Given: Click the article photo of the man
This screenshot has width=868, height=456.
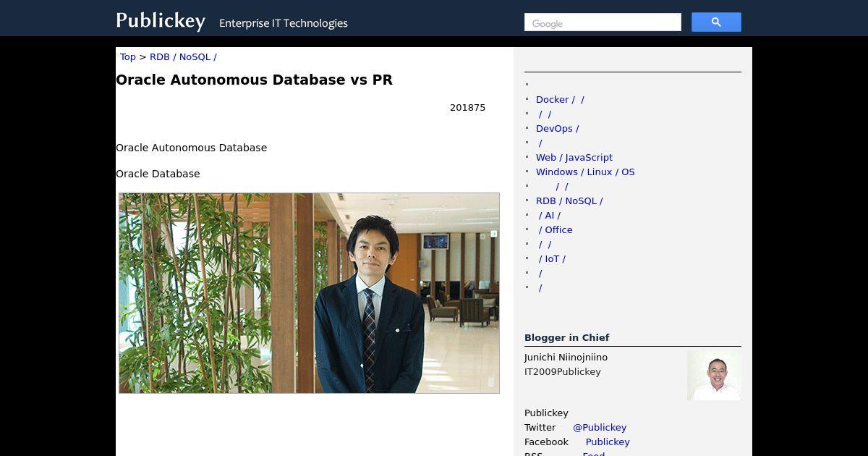Looking at the screenshot, I should point(309,293).
